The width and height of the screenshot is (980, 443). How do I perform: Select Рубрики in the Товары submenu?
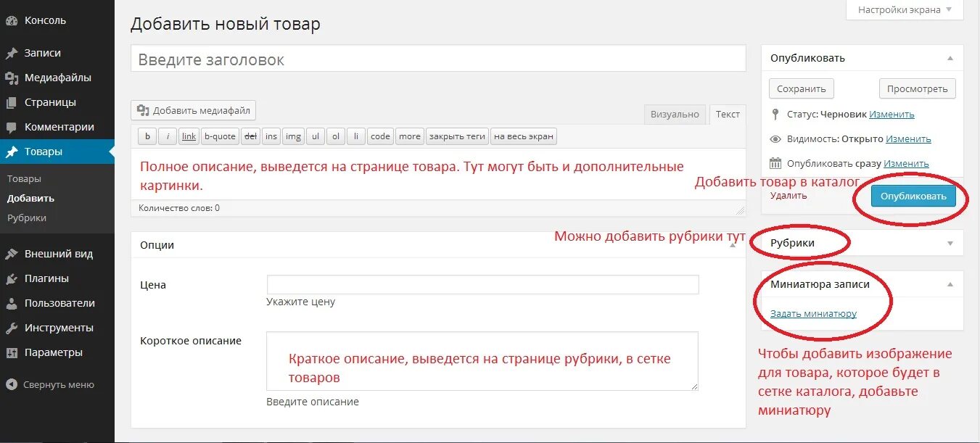[27, 218]
